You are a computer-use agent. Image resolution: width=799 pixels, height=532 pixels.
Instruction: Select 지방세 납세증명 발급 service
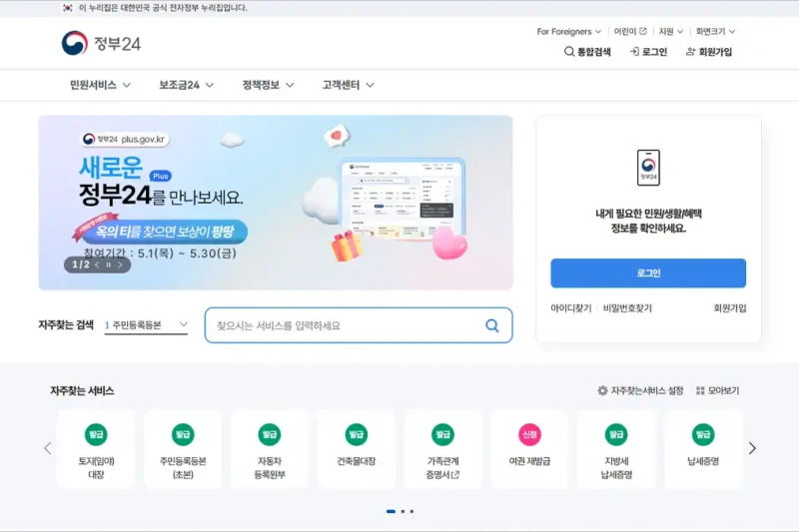[616, 449]
